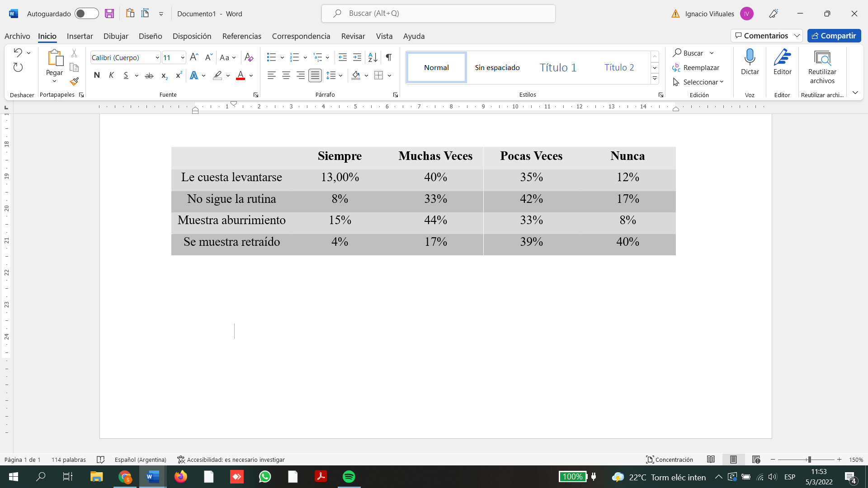Viewport: 868px width, 488px height.
Task: Toggle strikethrough formatting
Action: [x=149, y=75]
